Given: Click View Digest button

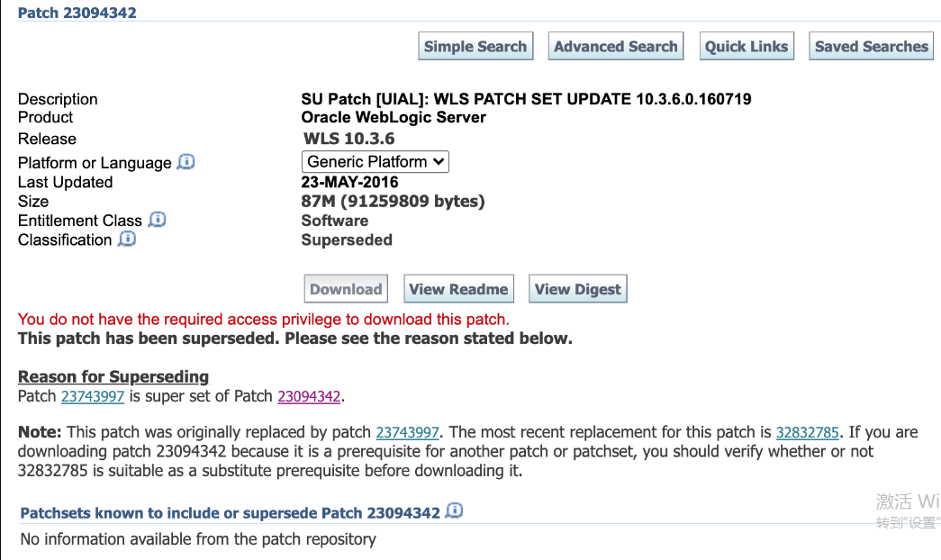Looking at the screenshot, I should coord(578,289).
